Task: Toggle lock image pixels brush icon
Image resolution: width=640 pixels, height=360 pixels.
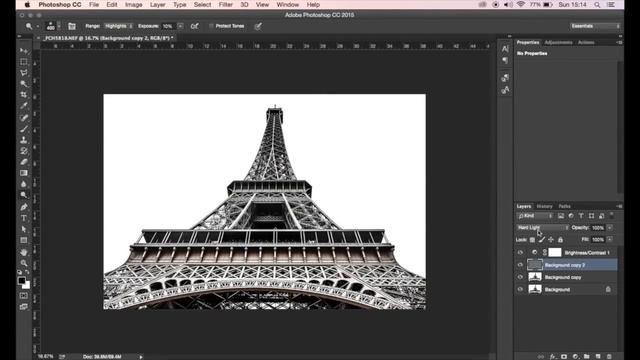Action: tap(542, 240)
